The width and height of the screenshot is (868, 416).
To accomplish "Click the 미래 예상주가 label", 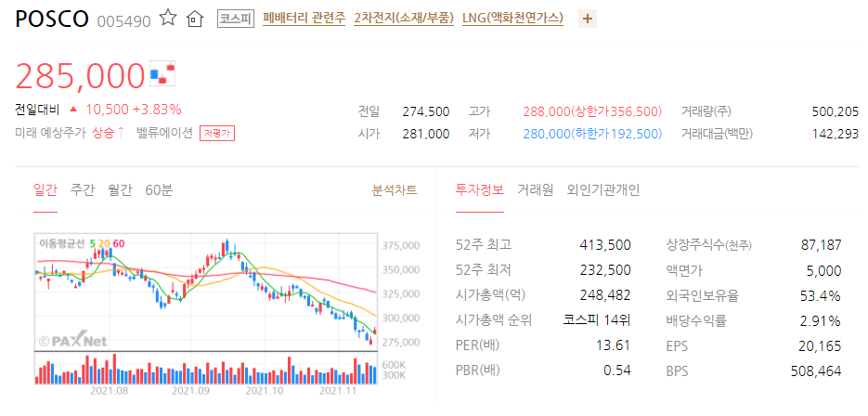I will 51,134.
